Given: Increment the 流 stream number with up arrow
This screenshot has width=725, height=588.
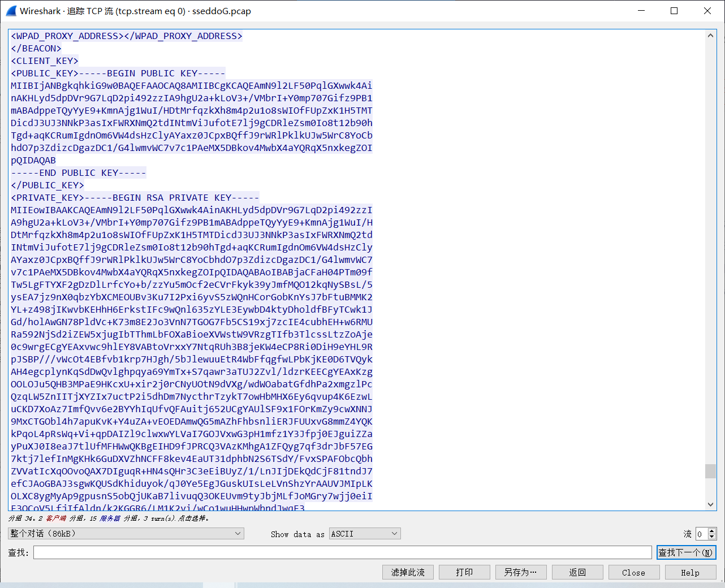Looking at the screenshot, I should pyautogui.click(x=713, y=530).
